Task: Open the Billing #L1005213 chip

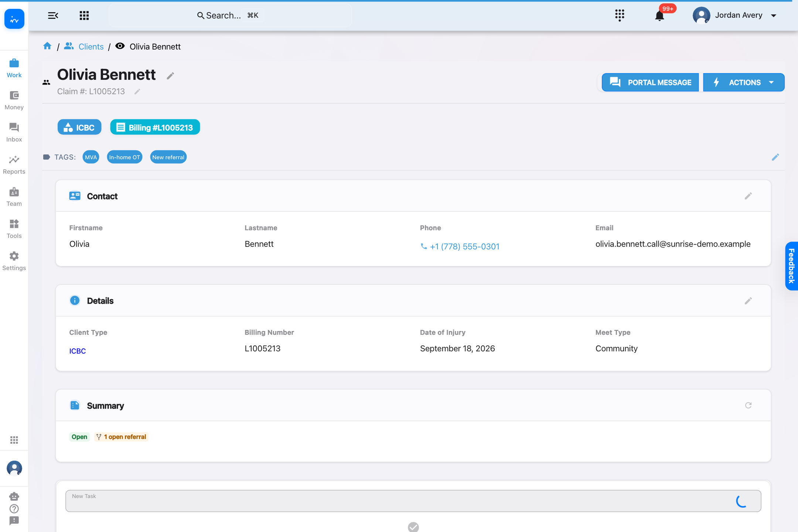Action: point(155,127)
